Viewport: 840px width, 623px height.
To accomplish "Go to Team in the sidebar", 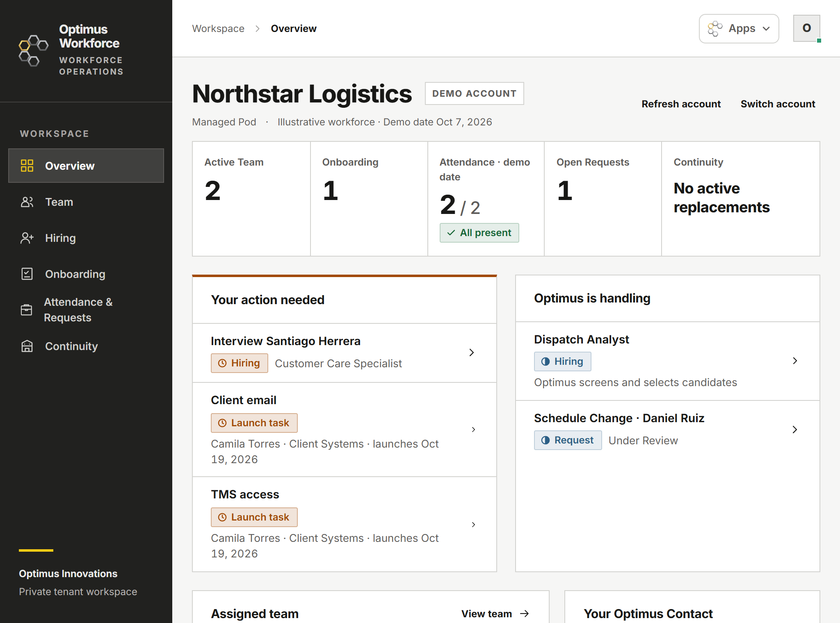I will 86,202.
